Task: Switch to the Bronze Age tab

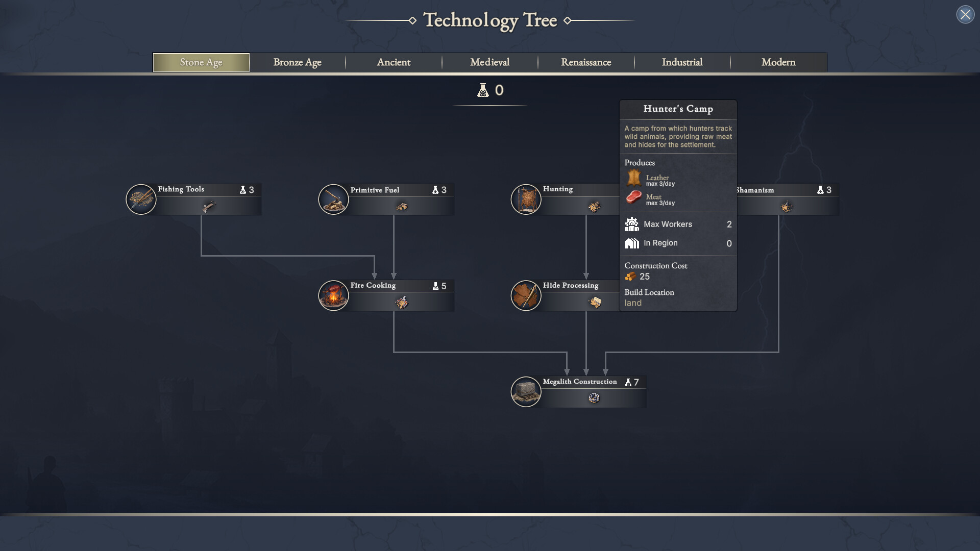Action: pos(298,62)
